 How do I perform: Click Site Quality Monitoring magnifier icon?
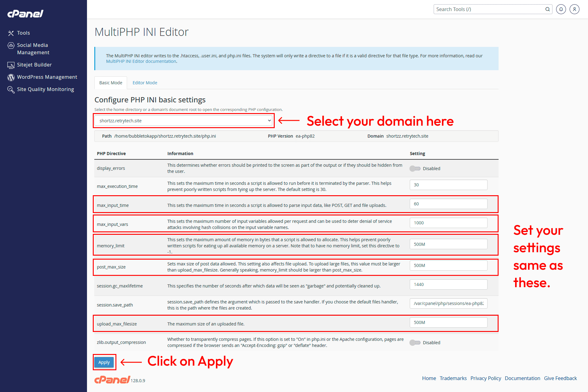pos(11,89)
